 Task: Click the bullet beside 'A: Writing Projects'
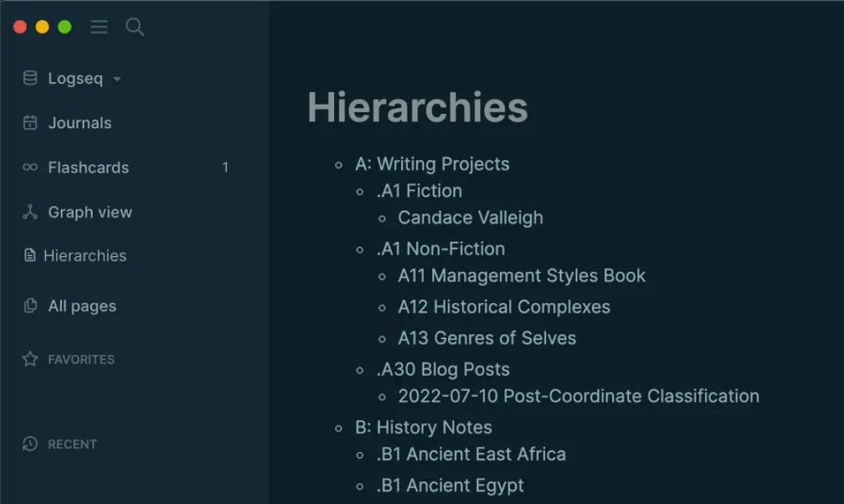[339, 165]
